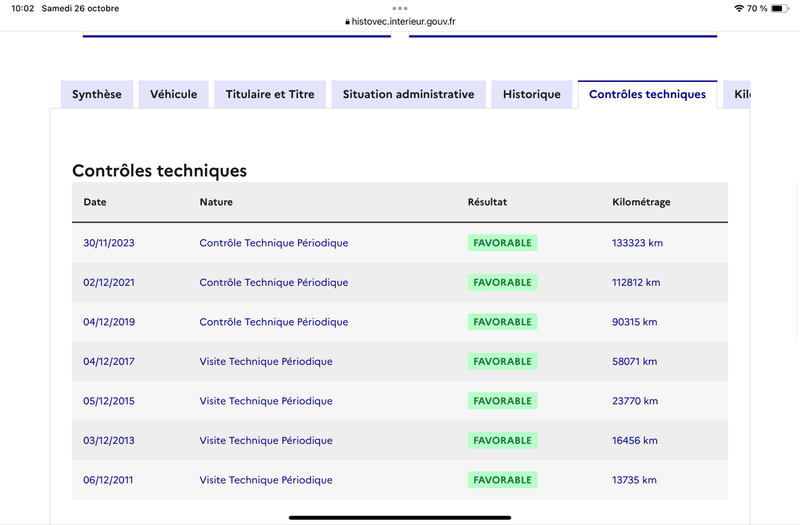
Task: Tap the battery indicator icon
Action: click(x=780, y=8)
